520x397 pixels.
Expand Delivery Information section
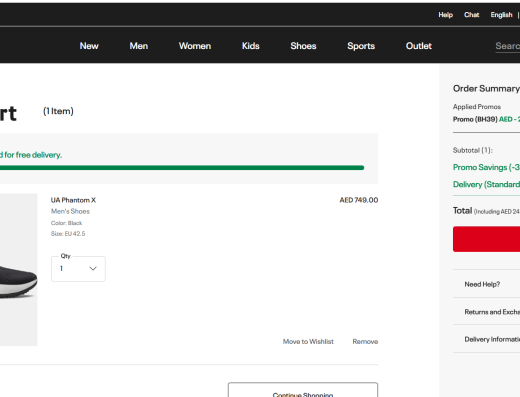[x=486, y=339]
